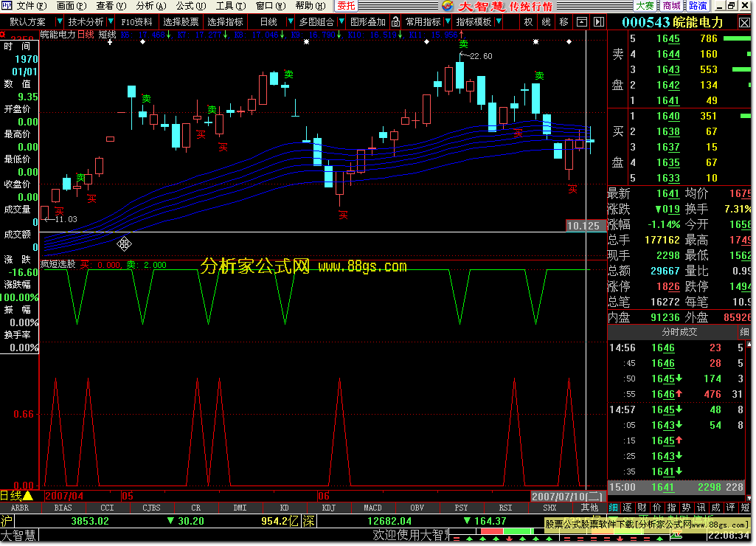
Task: Click the window layout toolbar icon
Action: [582, 21]
